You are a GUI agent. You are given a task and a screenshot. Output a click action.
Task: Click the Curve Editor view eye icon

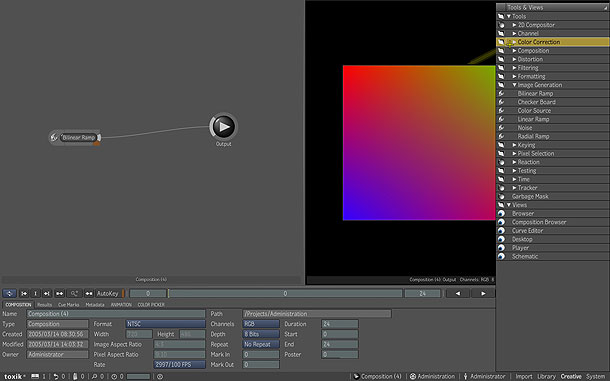[501, 231]
